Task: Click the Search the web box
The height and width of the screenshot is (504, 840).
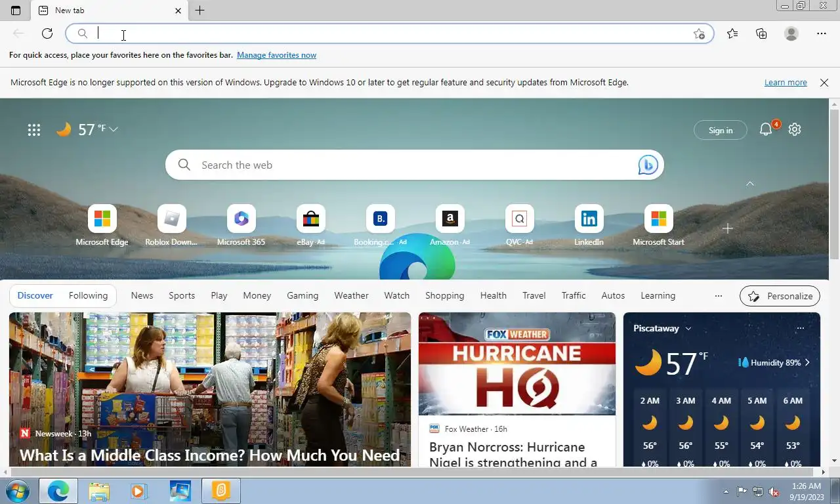Action: (414, 165)
